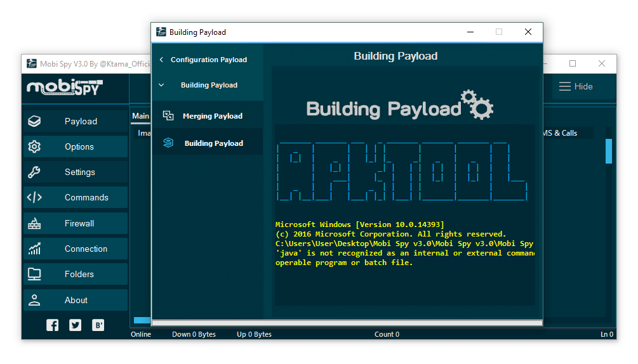The height and width of the screenshot is (364, 638).
Task: Click the Options gear icon
Action: tap(34, 146)
